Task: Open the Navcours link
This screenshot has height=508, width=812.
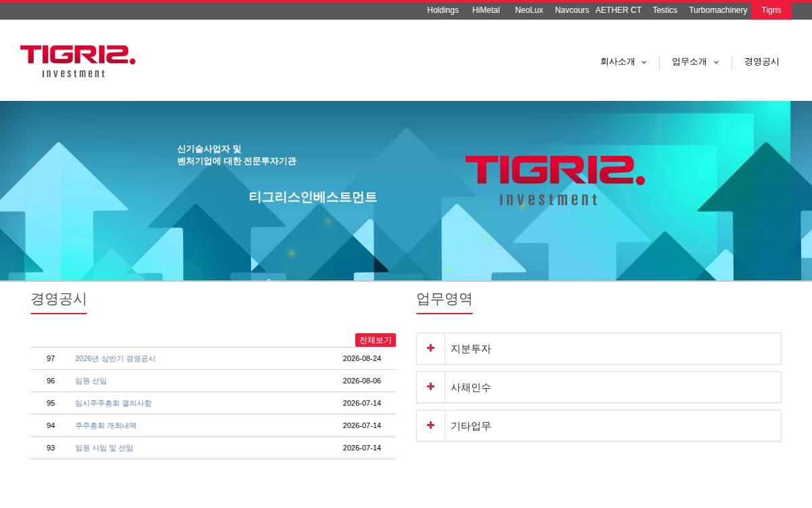Action: click(572, 10)
